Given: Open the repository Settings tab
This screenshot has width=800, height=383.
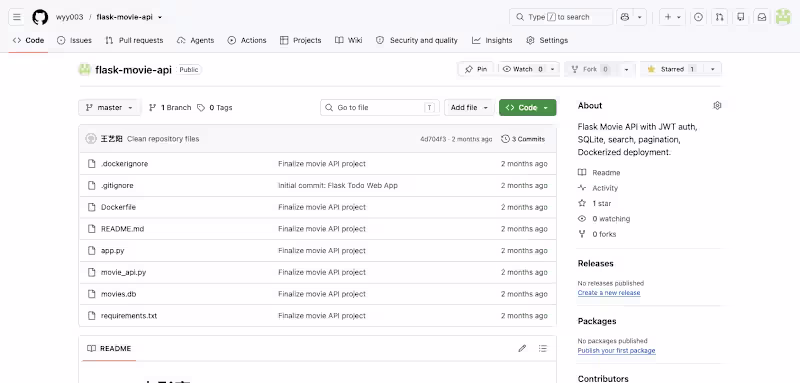Looking at the screenshot, I should [547, 40].
